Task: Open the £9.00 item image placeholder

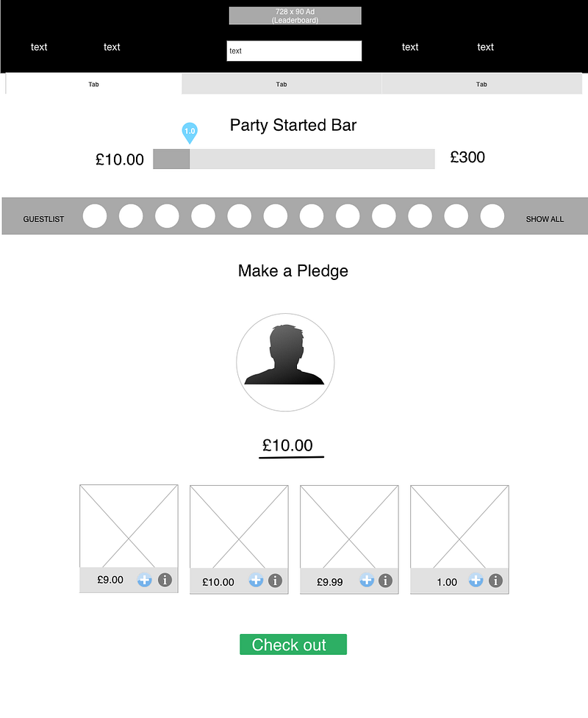Action: [x=129, y=525]
